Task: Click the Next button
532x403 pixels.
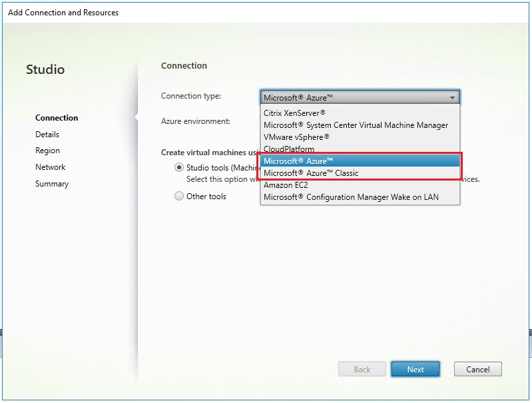Action: coord(415,370)
